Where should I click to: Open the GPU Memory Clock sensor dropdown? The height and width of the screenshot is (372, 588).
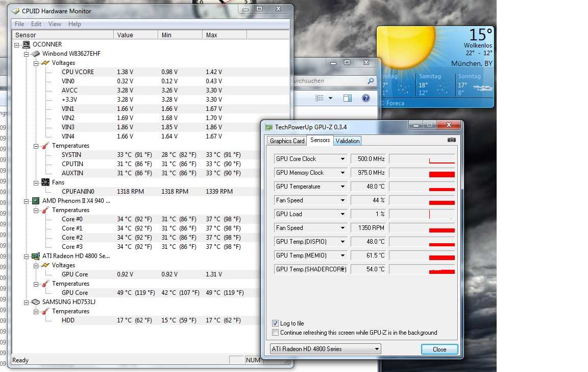click(342, 173)
